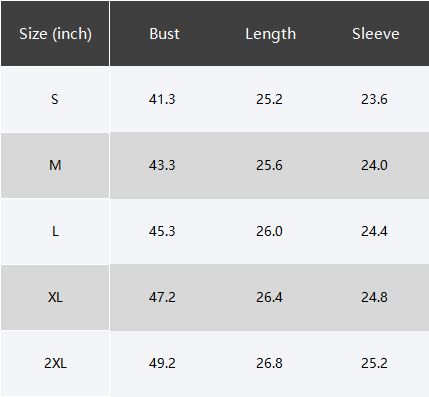Select the Bust column header
Screen dimensions: 429x397
point(164,34)
